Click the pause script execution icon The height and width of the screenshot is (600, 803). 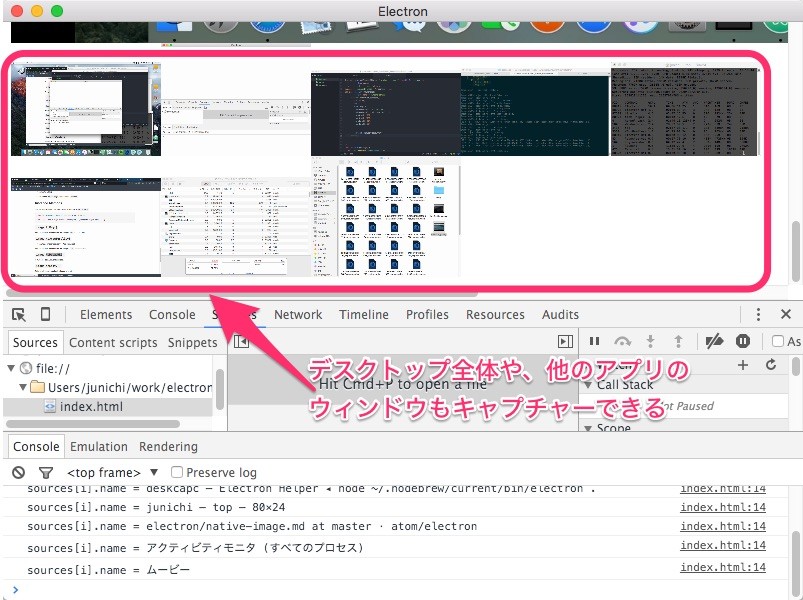click(x=595, y=341)
